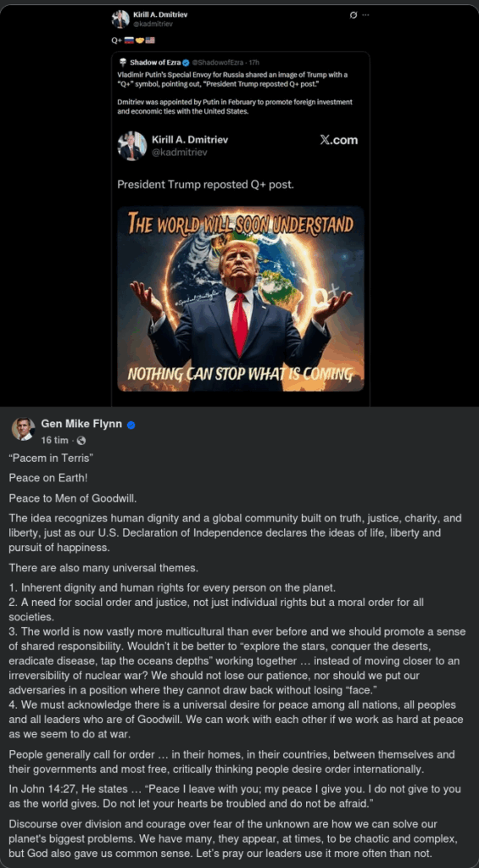Image resolution: width=479 pixels, height=868 pixels.
Task: Open the Trump 'World Will Soon Understand' image
Action: 241,299
